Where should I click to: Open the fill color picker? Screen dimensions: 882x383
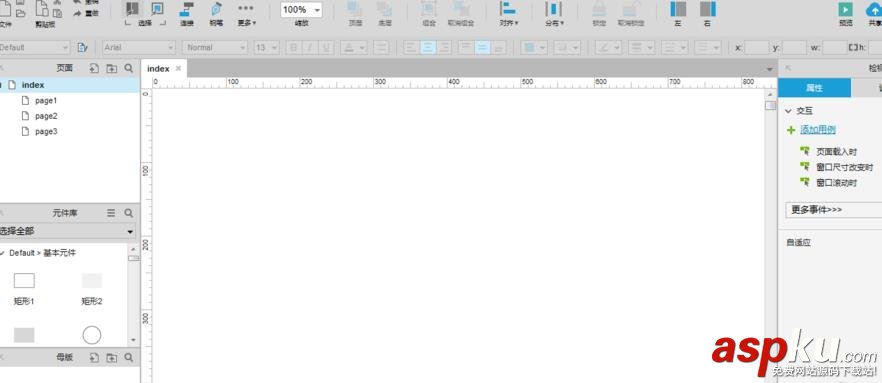coord(533,48)
